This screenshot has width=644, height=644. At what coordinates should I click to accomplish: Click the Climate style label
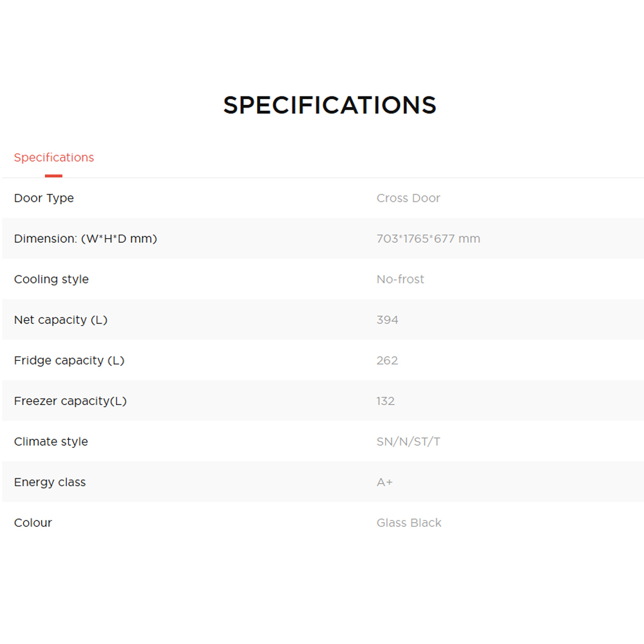(x=51, y=442)
